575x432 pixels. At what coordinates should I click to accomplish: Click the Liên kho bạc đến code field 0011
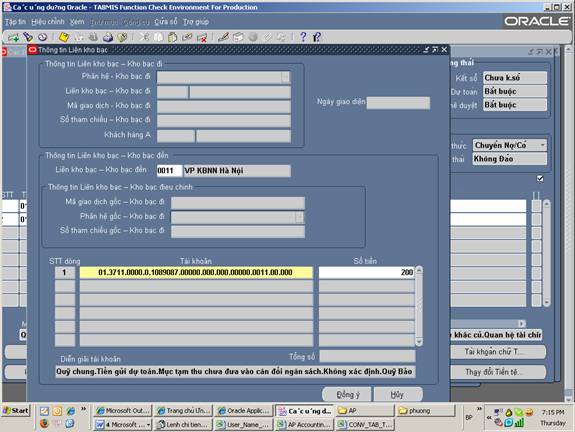pos(169,171)
